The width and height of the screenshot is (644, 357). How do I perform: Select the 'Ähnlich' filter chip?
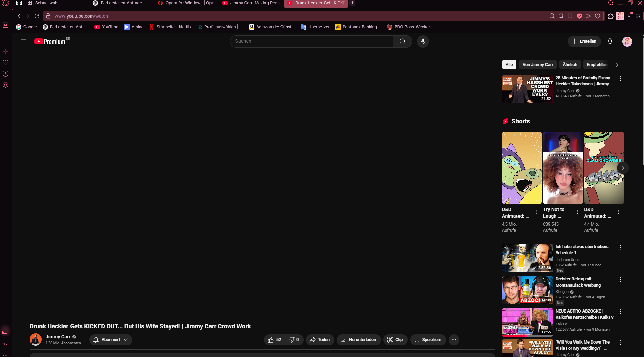570,65
